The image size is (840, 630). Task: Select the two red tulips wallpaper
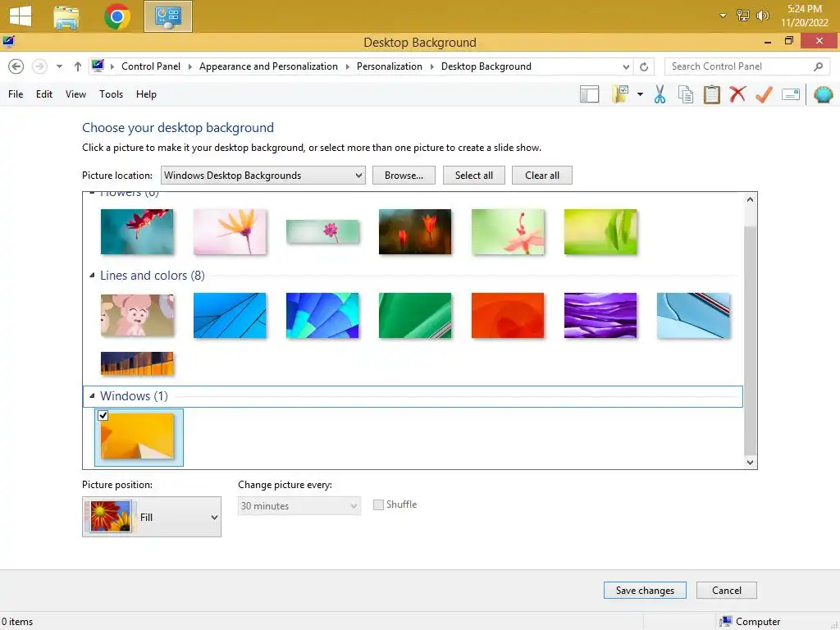coord(414,231)
